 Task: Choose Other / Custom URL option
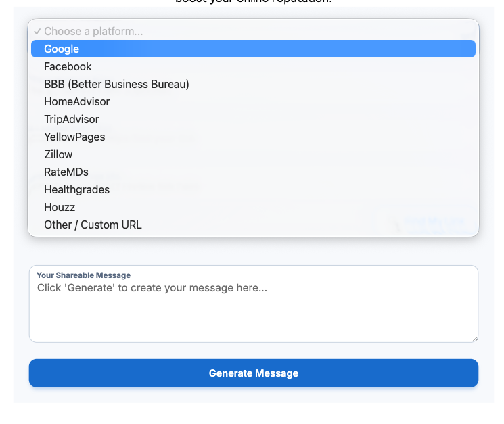click(x=253, y=225)
